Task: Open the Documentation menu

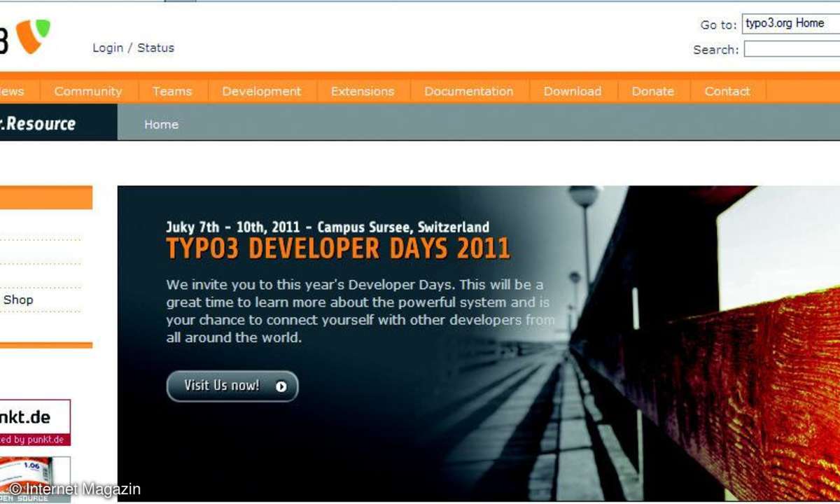Action: click(469, 91)
